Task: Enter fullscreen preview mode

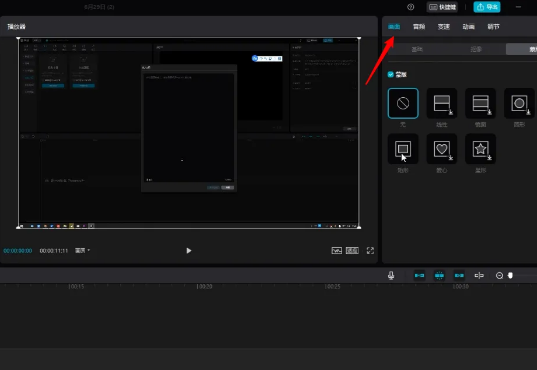Action: pos(370,250)
